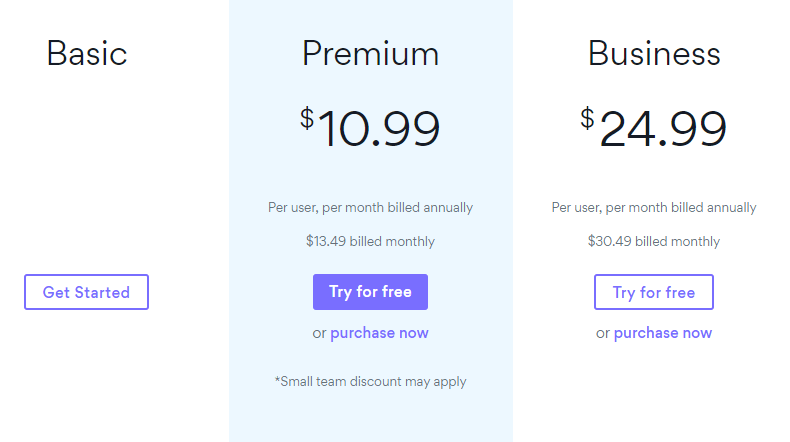The image size is (790, 442).
Task: Open the purchase now link under Business
Action: [663, 333]
